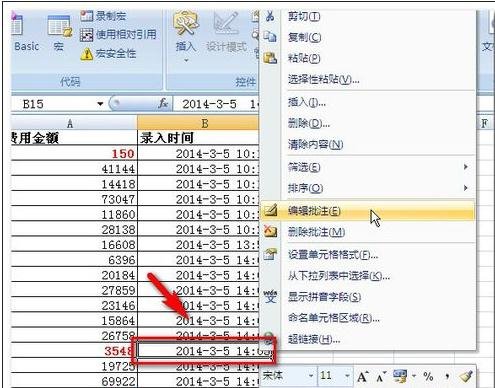Choose Paste Special (选择性粘贴)
Screen dimensions: 495x388
368,79
